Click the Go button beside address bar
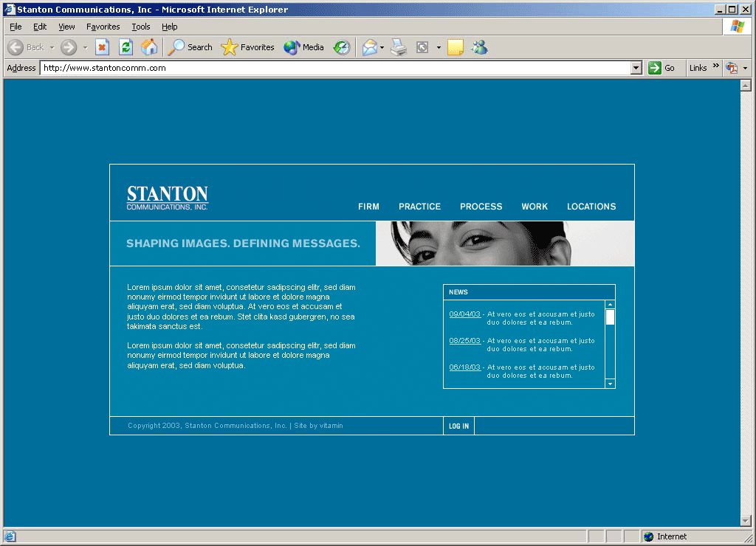The width and height of the screenshot is (756, 546). coord(661,68)
